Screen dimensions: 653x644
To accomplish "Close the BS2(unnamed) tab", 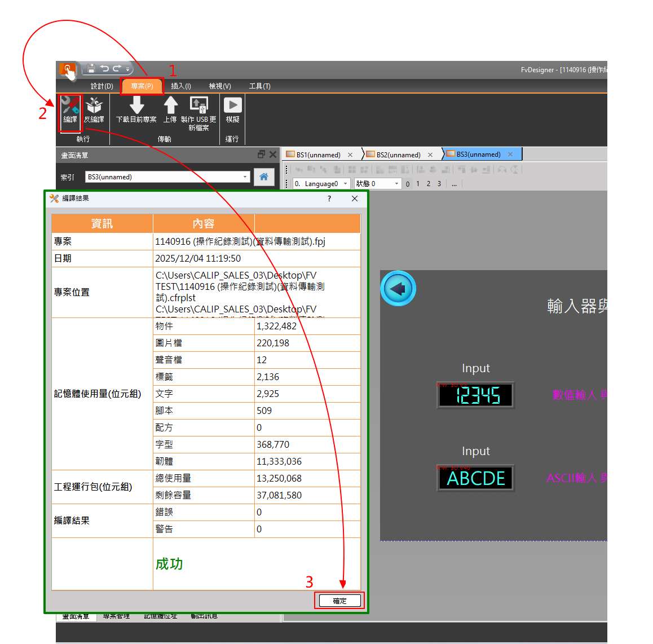I will click(430, 155).
